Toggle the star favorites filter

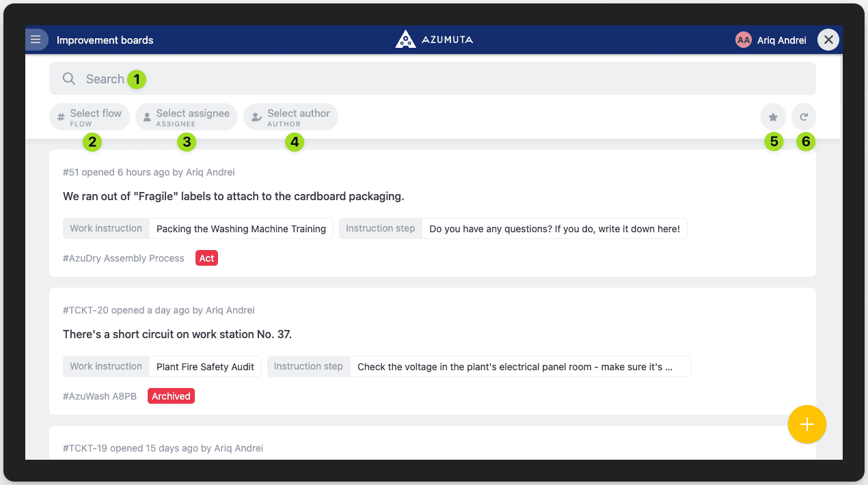tap(773, 117)
